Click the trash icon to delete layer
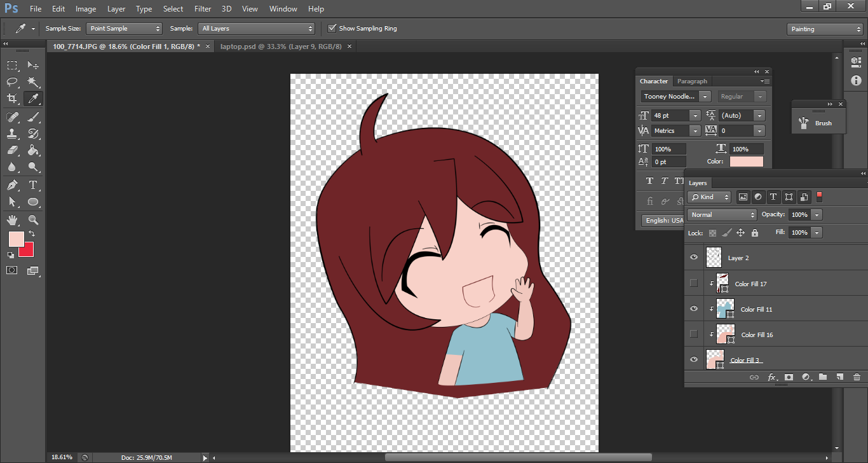This screenshot has height=463, width=868. coord(857,377)
